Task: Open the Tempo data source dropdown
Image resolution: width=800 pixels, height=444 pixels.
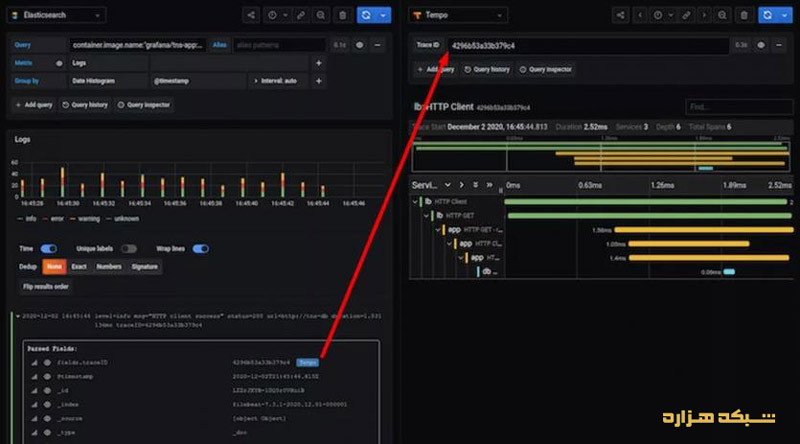Action: [458, 15]
